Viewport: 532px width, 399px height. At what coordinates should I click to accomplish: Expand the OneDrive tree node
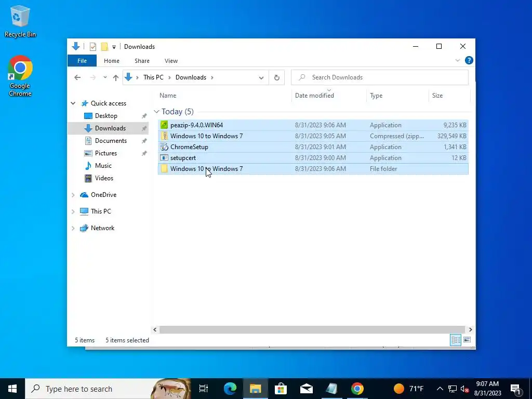73,195
